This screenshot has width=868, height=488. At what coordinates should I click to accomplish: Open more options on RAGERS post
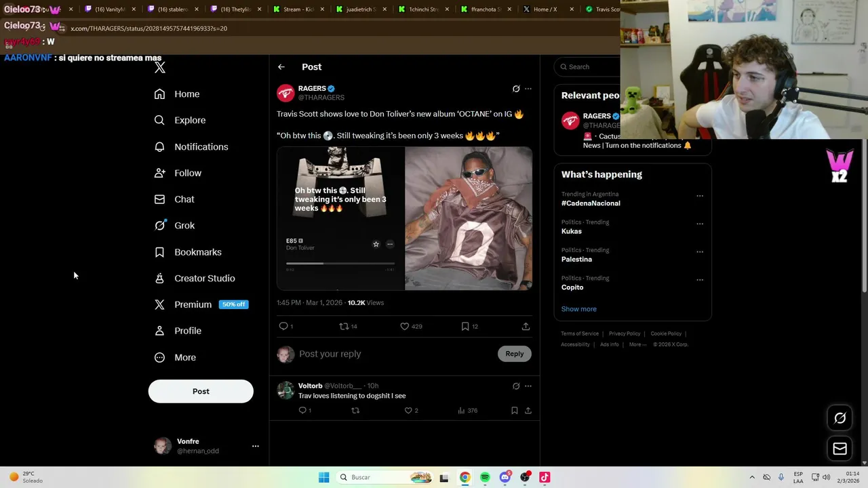tap(528, 89)
